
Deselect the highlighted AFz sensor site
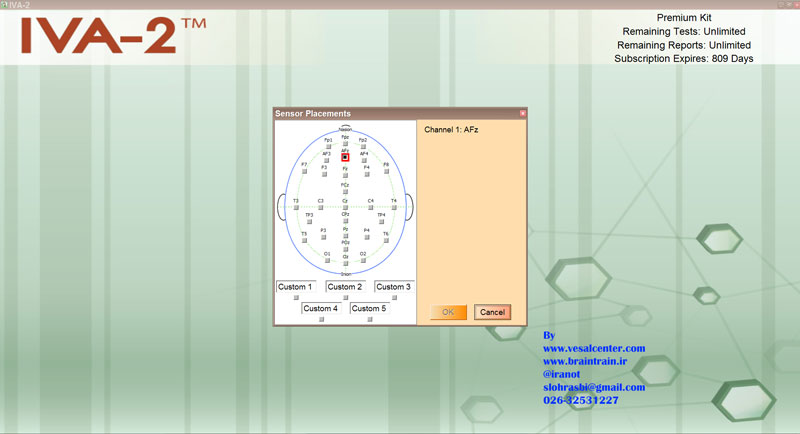click(345, 157)
